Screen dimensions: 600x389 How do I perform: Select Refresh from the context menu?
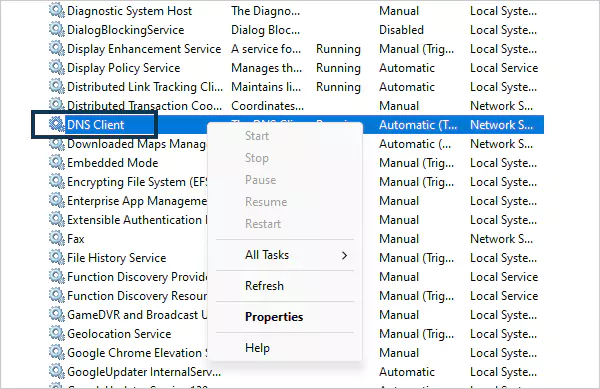tap(264, 286)
